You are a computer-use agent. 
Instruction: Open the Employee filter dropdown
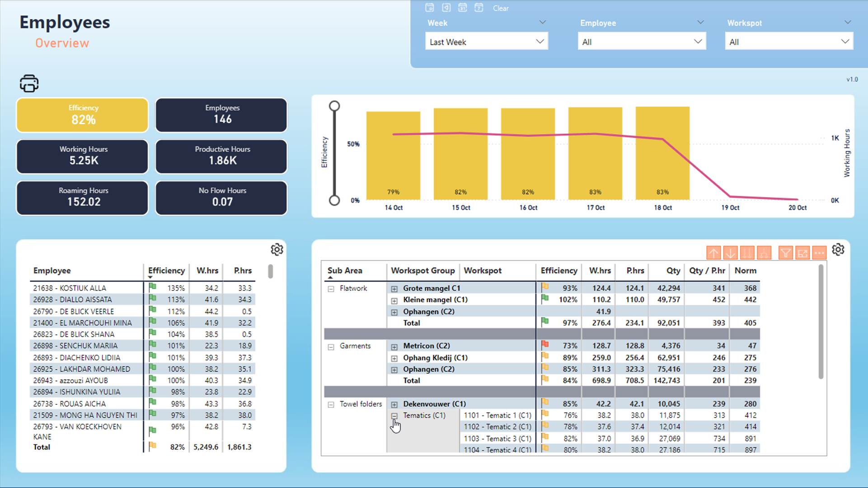pos(642,42)
